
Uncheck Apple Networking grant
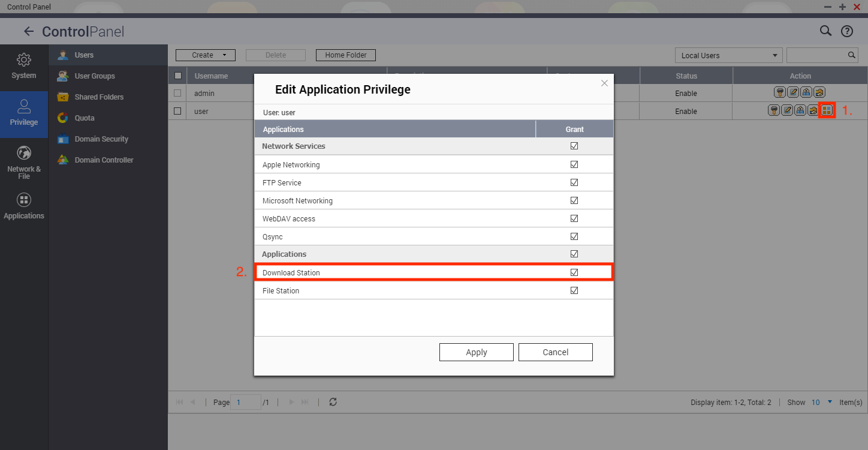[574, 164]
